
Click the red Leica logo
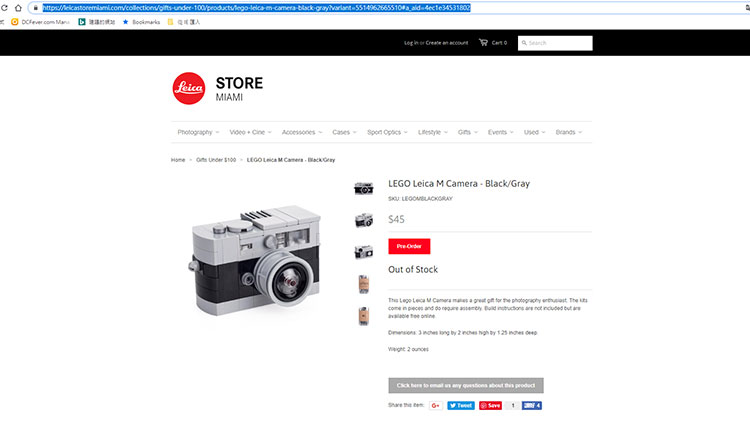(189, 88)
